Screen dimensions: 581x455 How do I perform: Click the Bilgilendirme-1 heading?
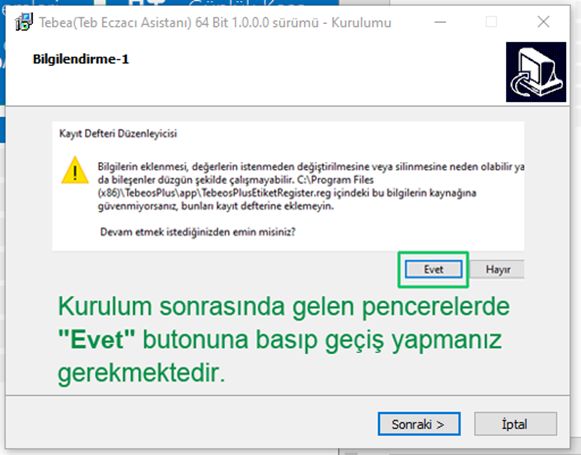coord(81,59)
